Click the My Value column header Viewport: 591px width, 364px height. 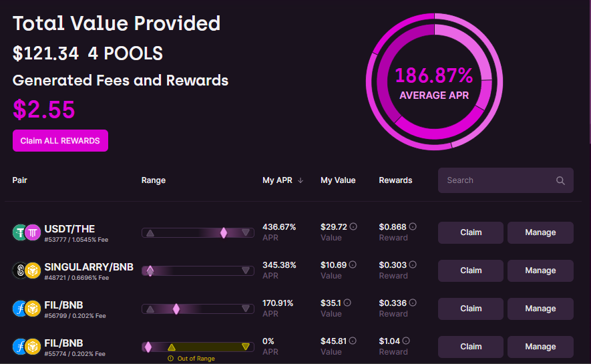coord(338,180)
